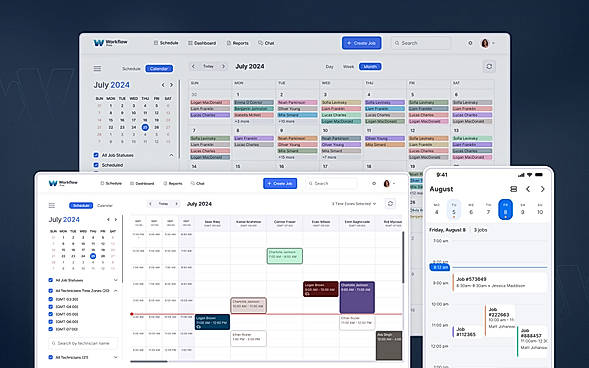589x368 pixels.
Task: Collapse All Job Statuses section in the Calendar window
Action: [x=171, y=155]
